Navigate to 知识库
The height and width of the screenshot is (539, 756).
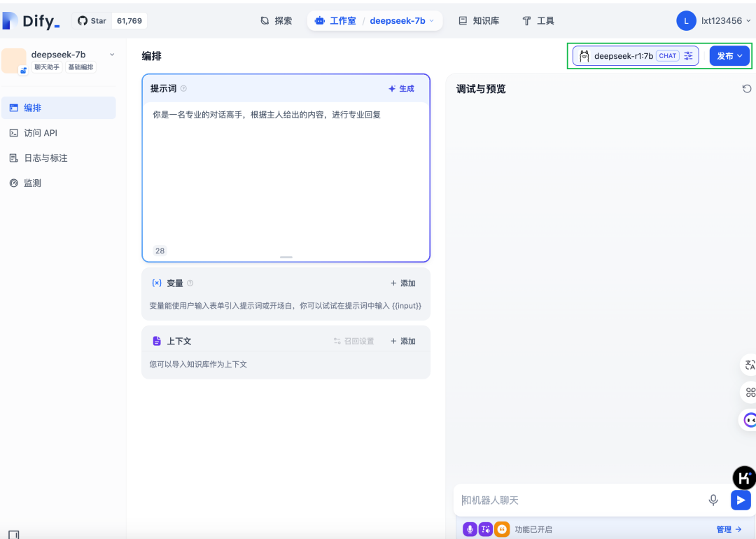[x=479, y=21]
